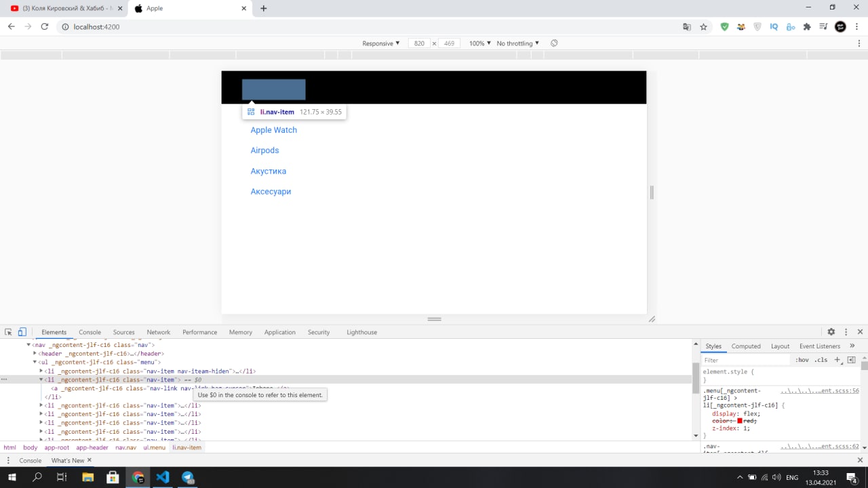Open the drawer Console tab
The width and height of the screenshot is (868, 488).
(31, 461)
